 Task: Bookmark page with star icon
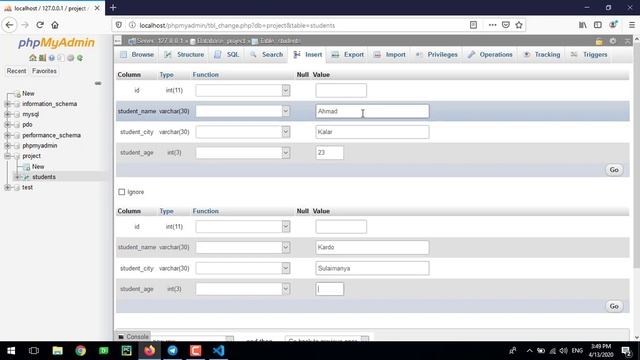tap(519, 25)
